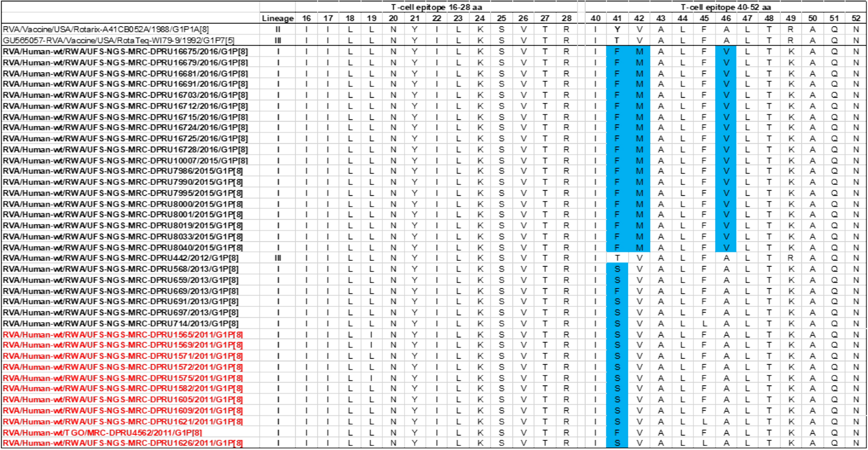Viewport: 868px width, 450px height.
Task: Click the R at position 28 for DPRU10007/2015
Action: (x=566, y=159)
